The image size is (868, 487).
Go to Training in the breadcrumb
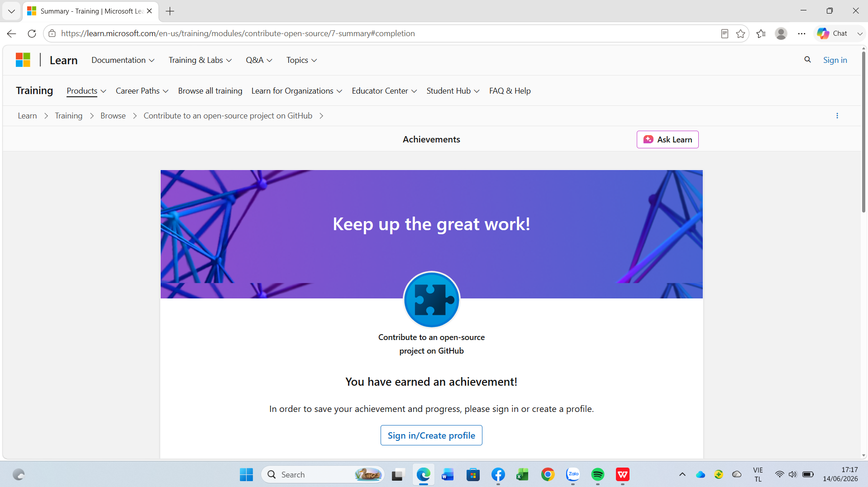coord(69,116)
